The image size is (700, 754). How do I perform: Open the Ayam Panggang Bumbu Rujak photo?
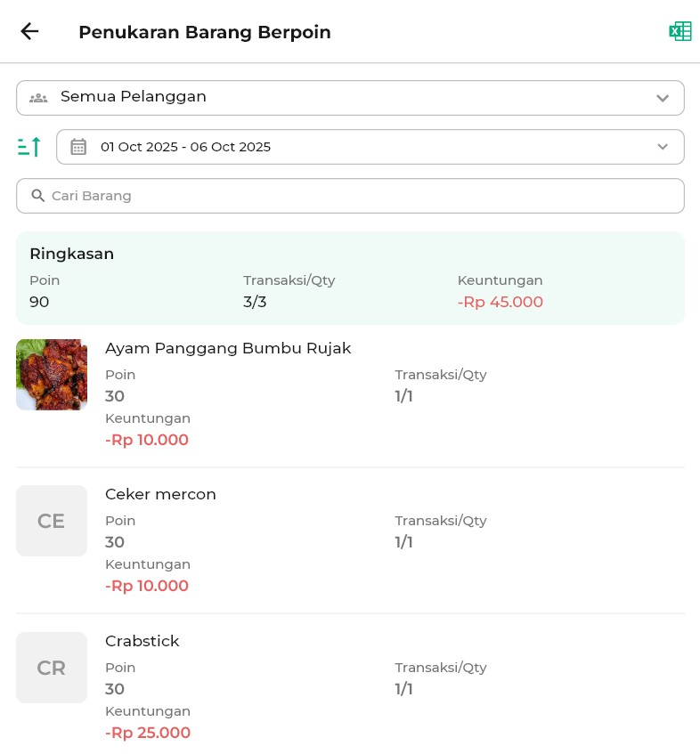[x=52, y=375]
